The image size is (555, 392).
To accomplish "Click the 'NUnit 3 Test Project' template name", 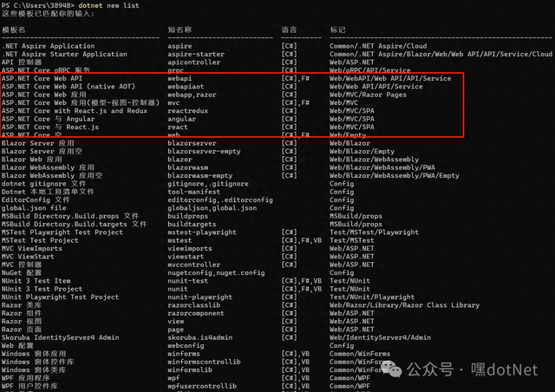I will click(42, 290).
